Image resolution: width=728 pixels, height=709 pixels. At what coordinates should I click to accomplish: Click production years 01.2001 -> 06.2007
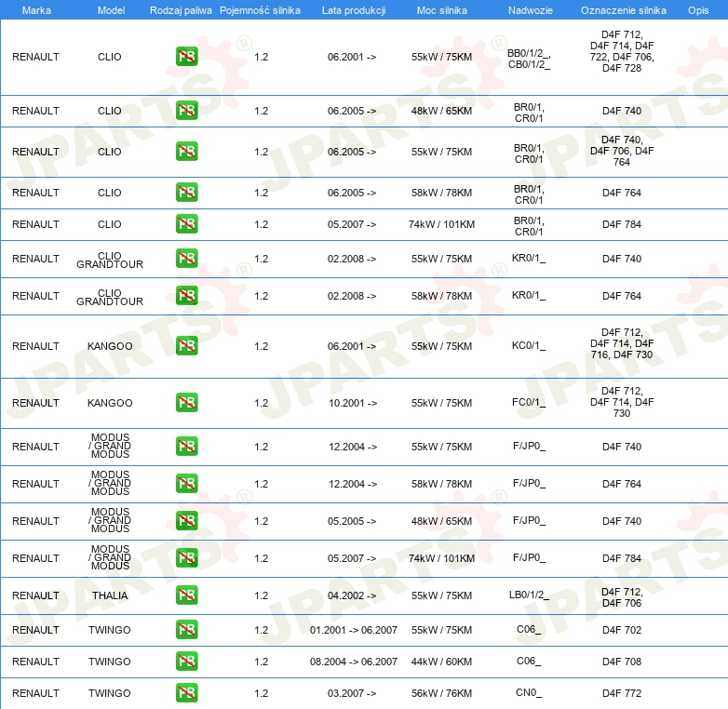pyautogui.click(x=354, y=630)
